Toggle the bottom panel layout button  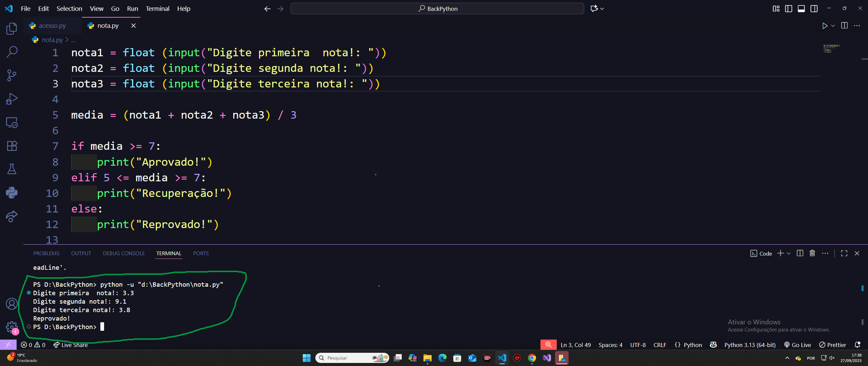(x=801, y=8)
